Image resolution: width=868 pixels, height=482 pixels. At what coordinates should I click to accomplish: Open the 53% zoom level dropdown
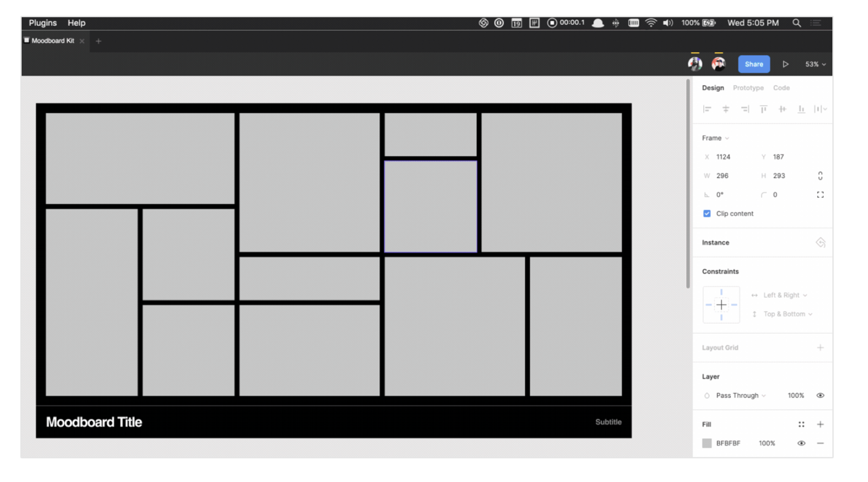[x=815, y=64]
